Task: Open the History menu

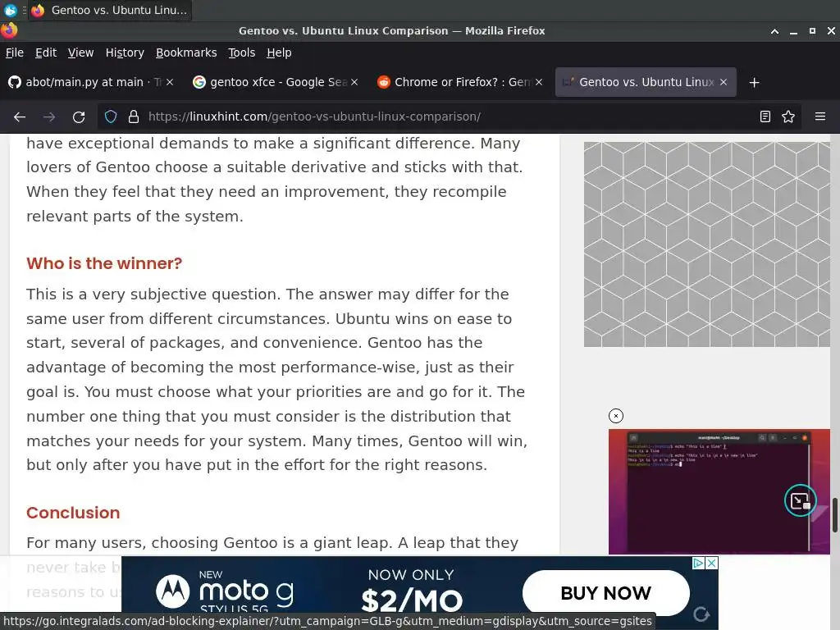Action: [x=125, y=52]
